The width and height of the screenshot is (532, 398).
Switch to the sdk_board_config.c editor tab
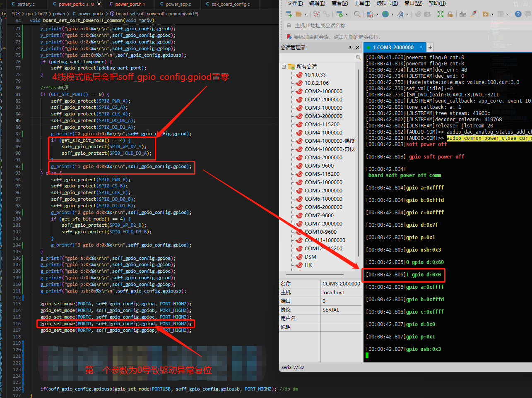[231, 4]
